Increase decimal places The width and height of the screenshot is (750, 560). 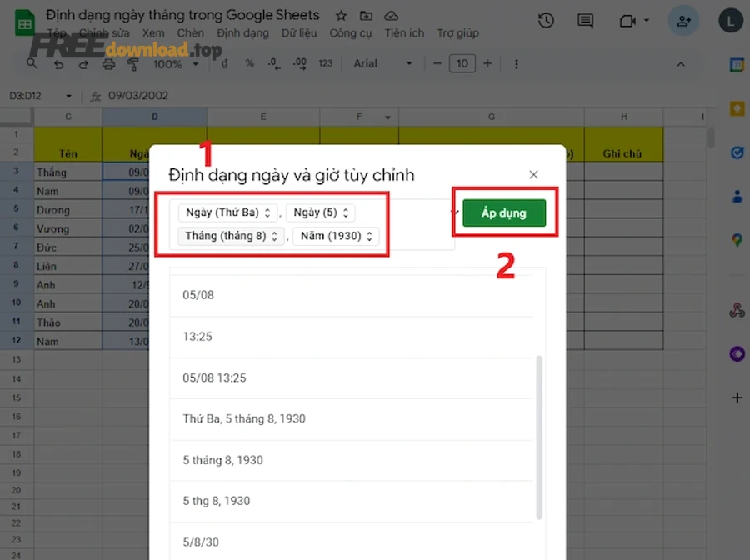point(300,63)
